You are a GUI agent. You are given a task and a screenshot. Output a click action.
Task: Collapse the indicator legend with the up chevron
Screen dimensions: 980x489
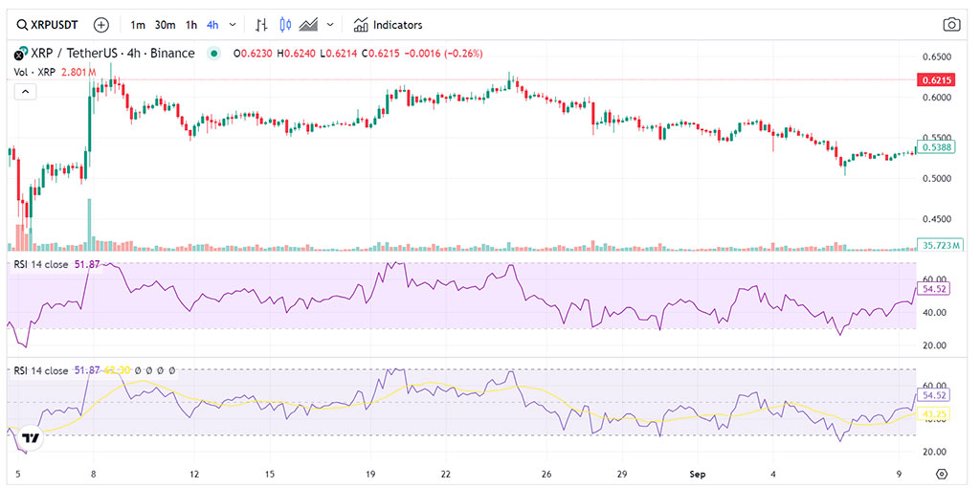click(26, 92)
